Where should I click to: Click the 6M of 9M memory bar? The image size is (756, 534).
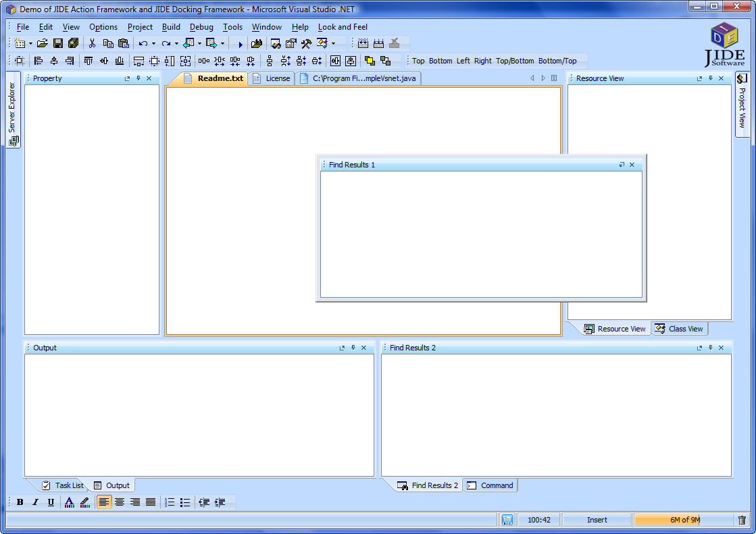coord(684,520)
